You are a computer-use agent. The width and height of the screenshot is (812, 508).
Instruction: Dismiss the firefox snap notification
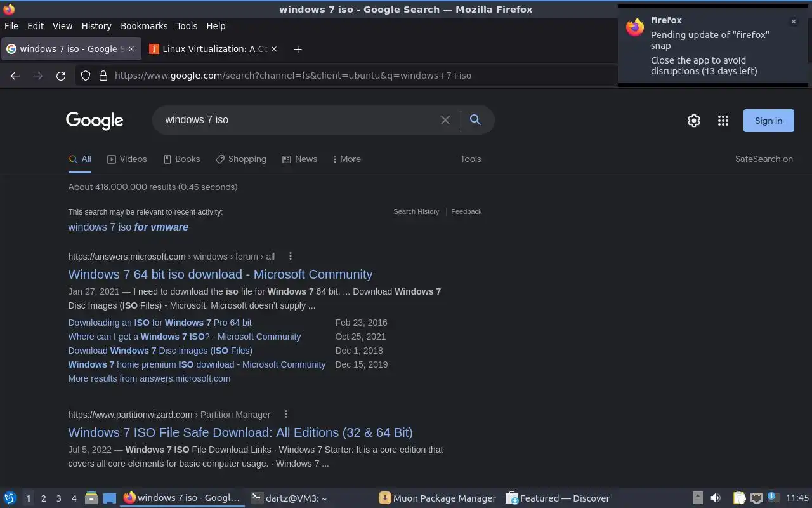[x=793, y=22]
